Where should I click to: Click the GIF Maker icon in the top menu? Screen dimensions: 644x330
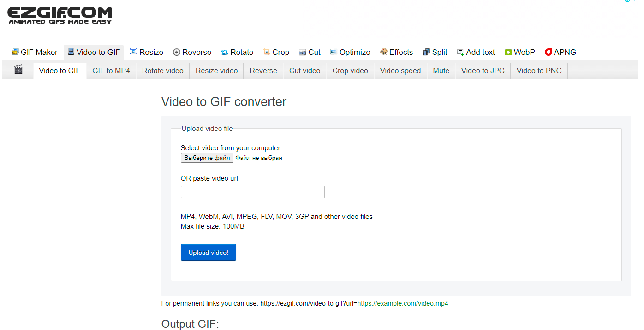pos(15,52)
